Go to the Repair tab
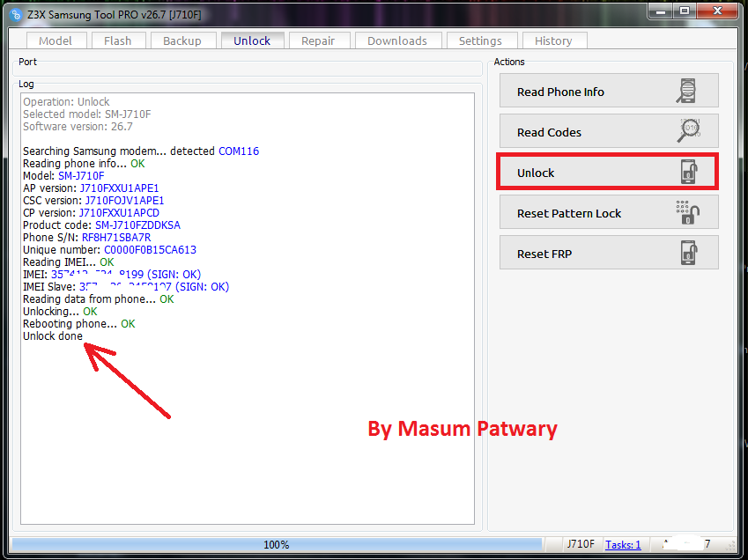This screenshot has width=748, height=560. [319, 41]
